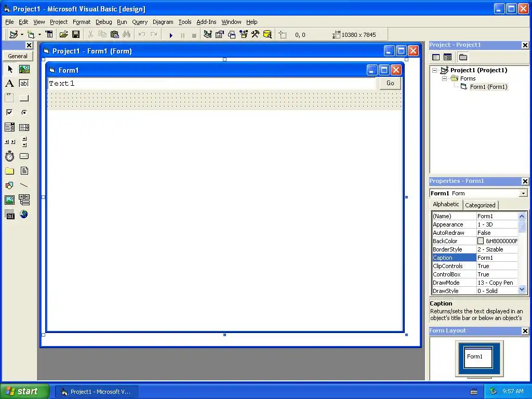
Task: Click the properties list scroll-down arrow
Action: 522,289
